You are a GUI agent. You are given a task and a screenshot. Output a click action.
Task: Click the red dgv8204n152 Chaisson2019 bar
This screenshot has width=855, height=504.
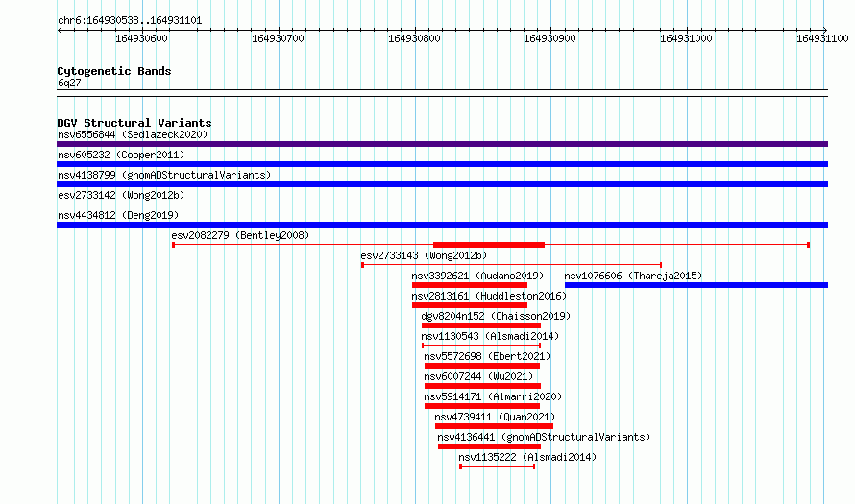pos(481,325)
